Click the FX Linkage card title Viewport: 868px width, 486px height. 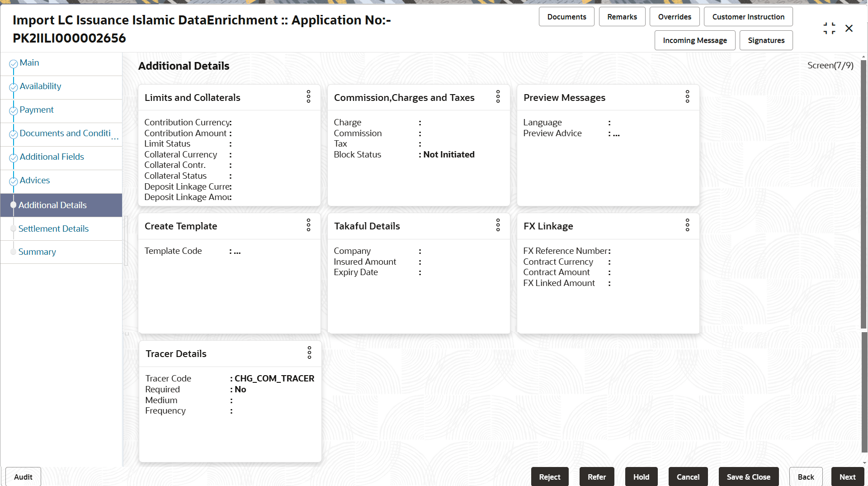coord(548,226)
